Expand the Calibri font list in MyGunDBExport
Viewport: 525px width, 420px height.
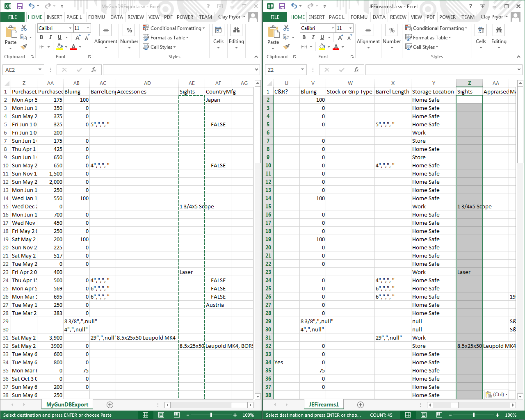tap(70, 28)
